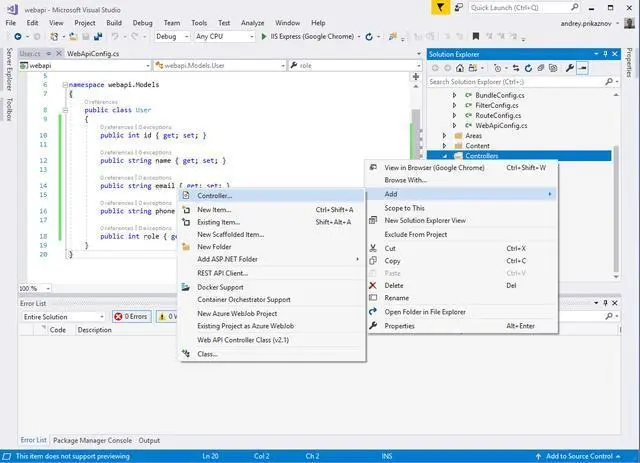Image resolution: width=640 pixels, height=463 pixels.
Task: Select Rename in the context menu
Action: pyautogui.click(x=396, y=297)
